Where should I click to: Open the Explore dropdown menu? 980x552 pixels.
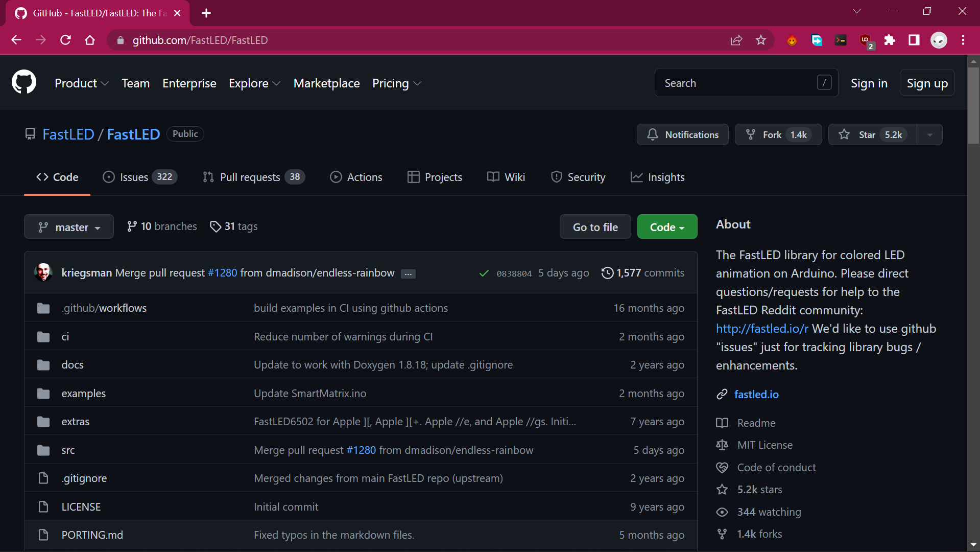254,83
